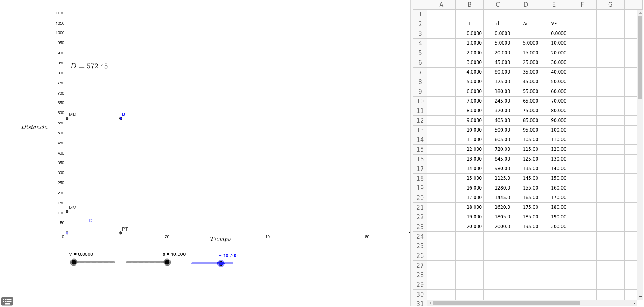Viewport: 644px width, 307px height.
Task: Select cell containing 605.00
Action: coord(497,140)
